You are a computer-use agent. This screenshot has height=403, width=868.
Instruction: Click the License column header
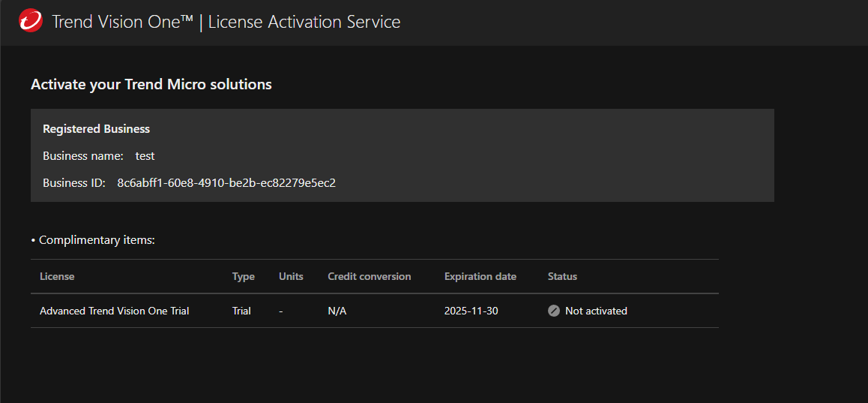coord(57,277)
